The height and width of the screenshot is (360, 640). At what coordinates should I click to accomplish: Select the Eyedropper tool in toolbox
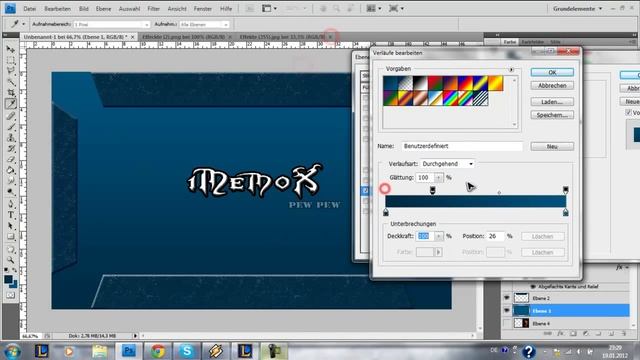tap(11, 104)
